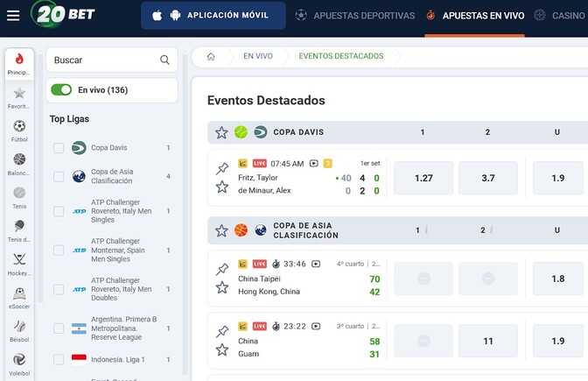Go to Apuestas Deportivas tab
This screenshot has height=381, width=588.
pos(354,16)
